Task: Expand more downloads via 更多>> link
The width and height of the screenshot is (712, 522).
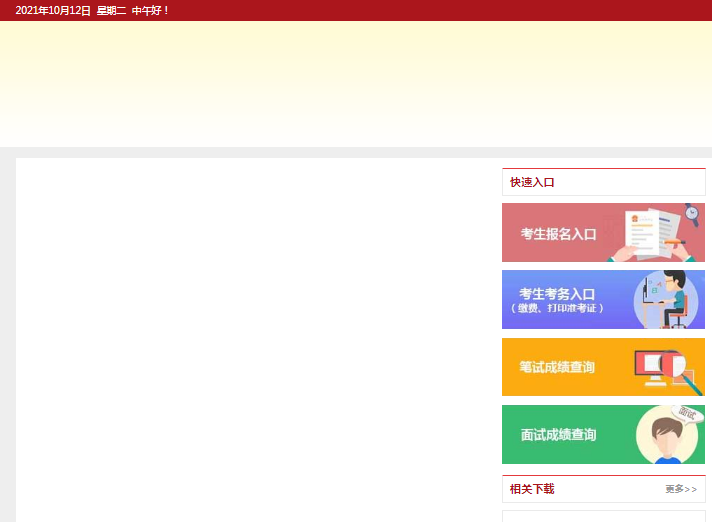Action: point(680,489)
